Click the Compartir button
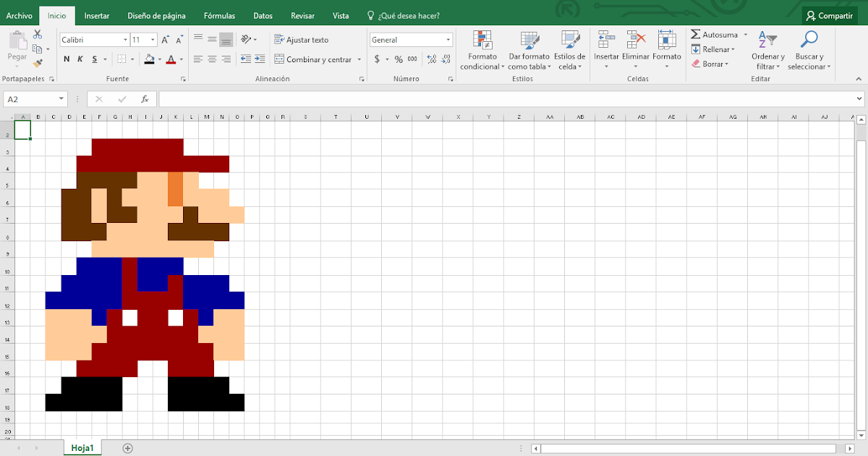This screenshot has width=868, height=456. (829, 14)
